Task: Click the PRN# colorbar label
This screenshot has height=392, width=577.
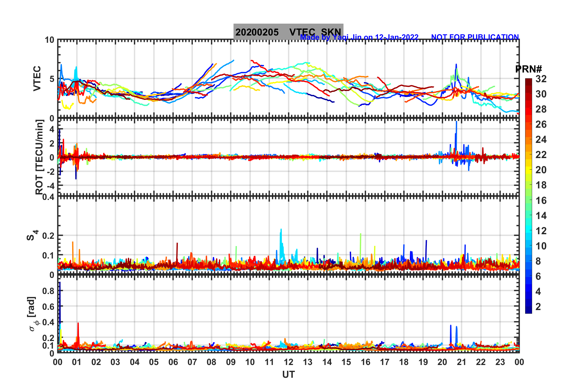Action: click(529, 69)
